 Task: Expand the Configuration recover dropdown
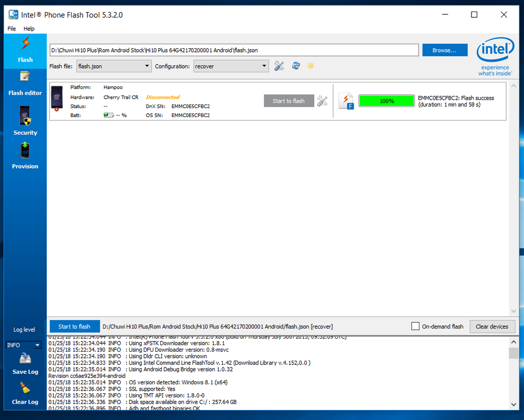tap(231, 66)
